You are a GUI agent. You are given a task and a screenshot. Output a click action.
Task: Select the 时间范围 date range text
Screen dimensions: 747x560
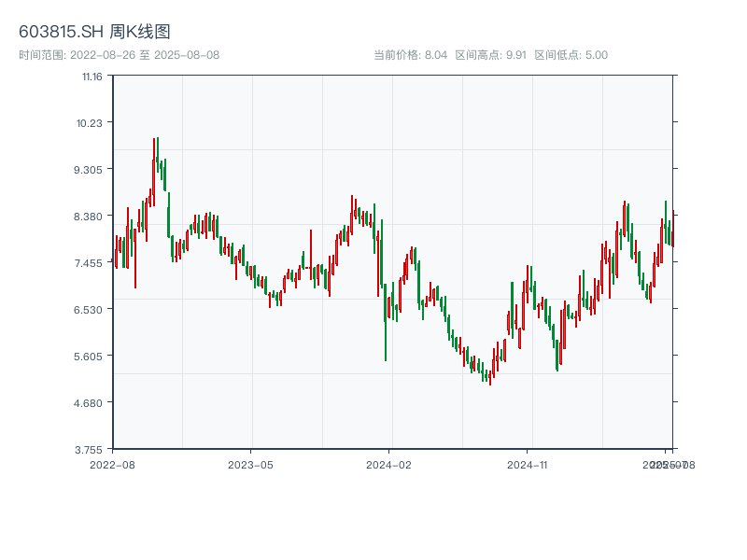click(x=119, y=55)
